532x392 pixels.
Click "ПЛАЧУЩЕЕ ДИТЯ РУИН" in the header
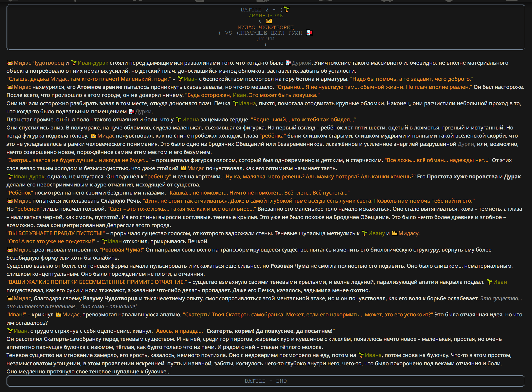point(270,33)
